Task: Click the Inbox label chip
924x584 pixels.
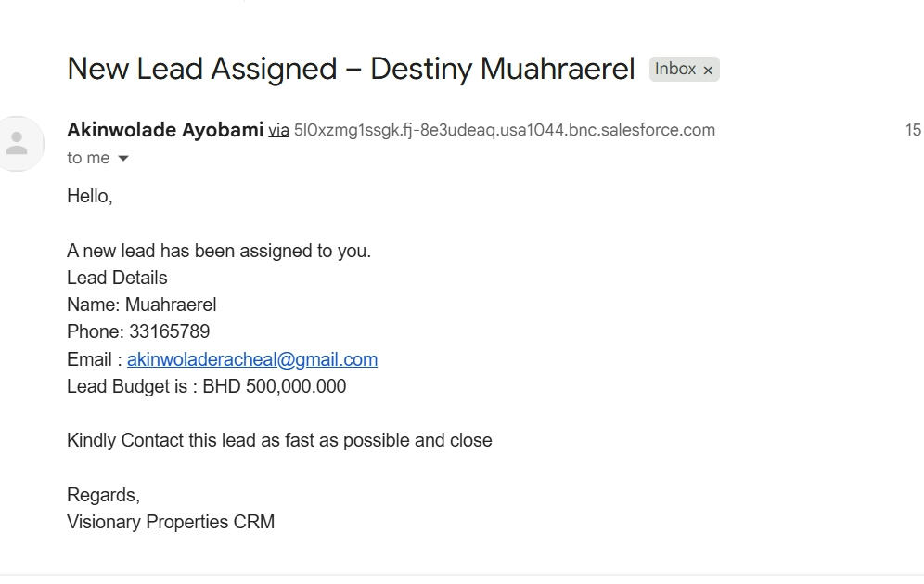Action: (674, 70)
